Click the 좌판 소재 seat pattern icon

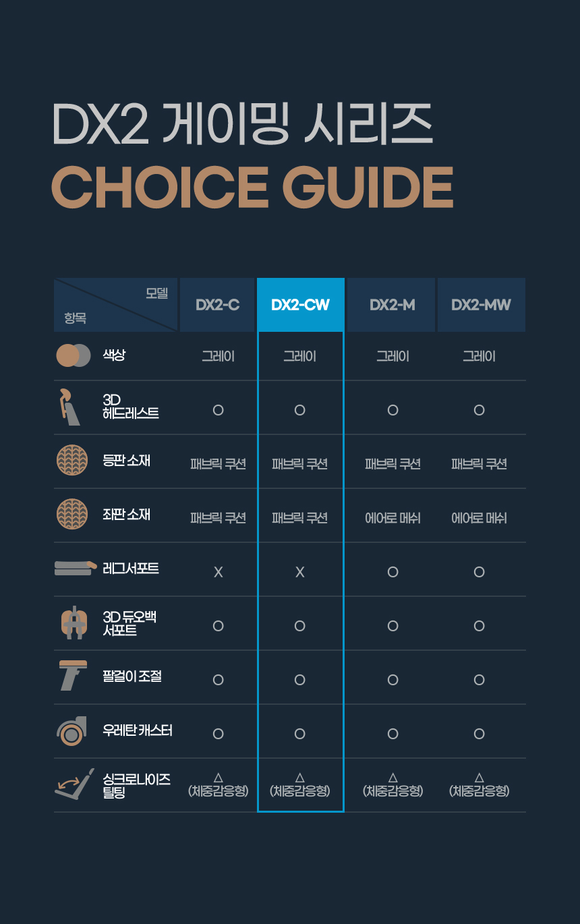click(72, 515)
